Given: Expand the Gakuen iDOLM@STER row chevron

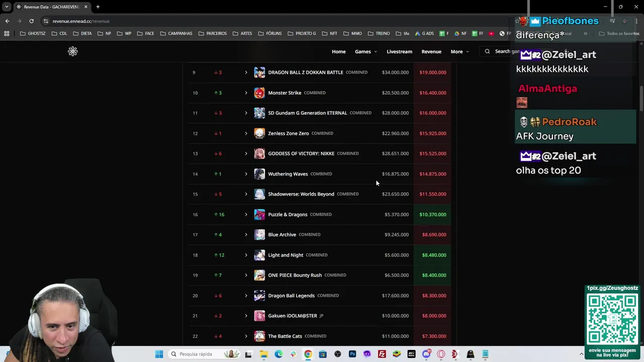Looking at the screenshot, I should [x=246, y=316].
